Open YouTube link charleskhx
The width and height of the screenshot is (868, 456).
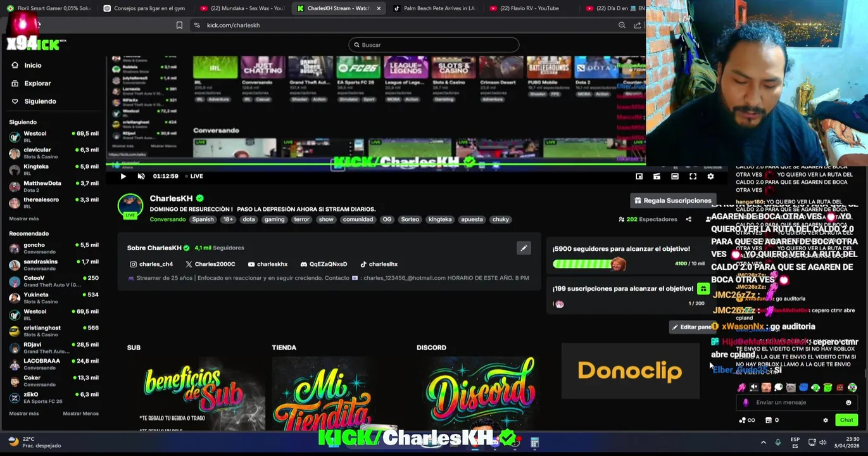(x=268, y=264)
